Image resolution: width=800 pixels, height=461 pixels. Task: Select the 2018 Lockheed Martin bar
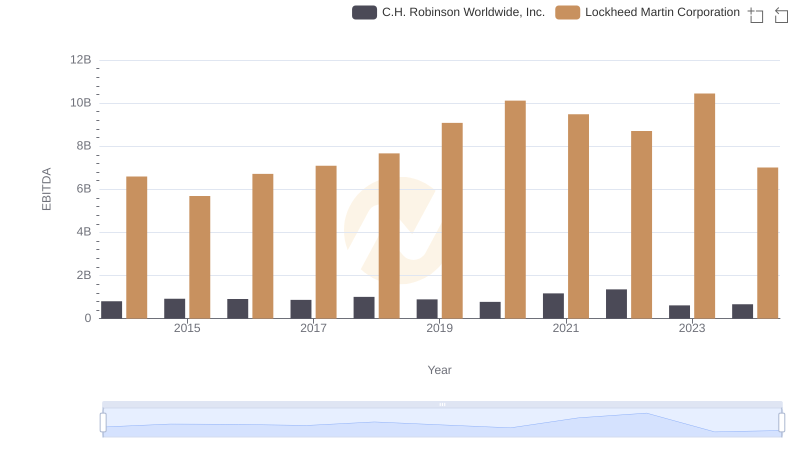389,236
